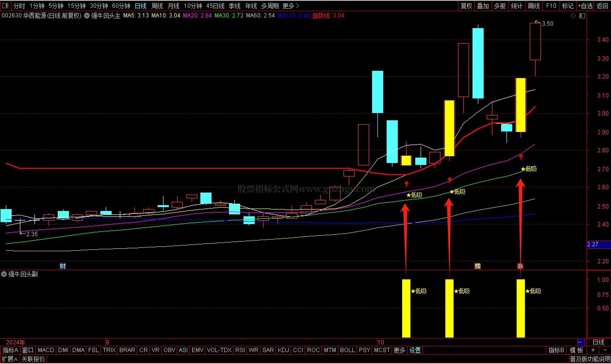Screen dimensions: 611x364
Task: Switch sub-chart to ROC indicator
Action: click(x=313, y=350)
